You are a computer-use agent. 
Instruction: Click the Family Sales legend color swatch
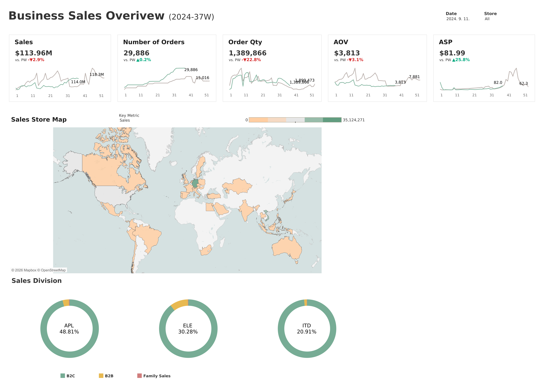(139, 376)
